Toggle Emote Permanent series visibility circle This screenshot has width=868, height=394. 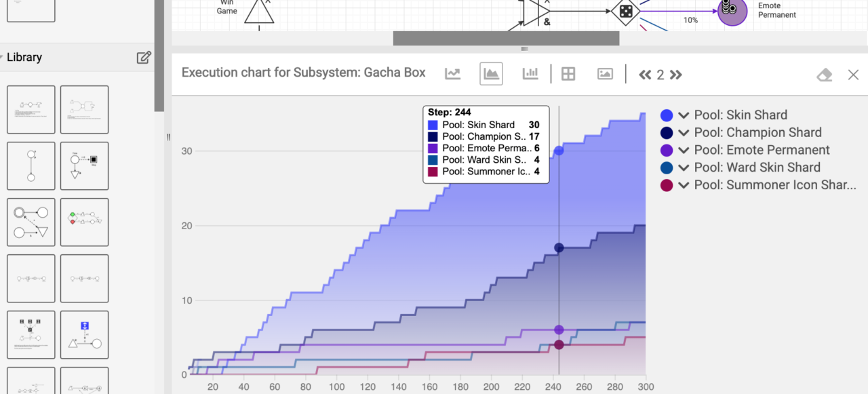point(667,151)
